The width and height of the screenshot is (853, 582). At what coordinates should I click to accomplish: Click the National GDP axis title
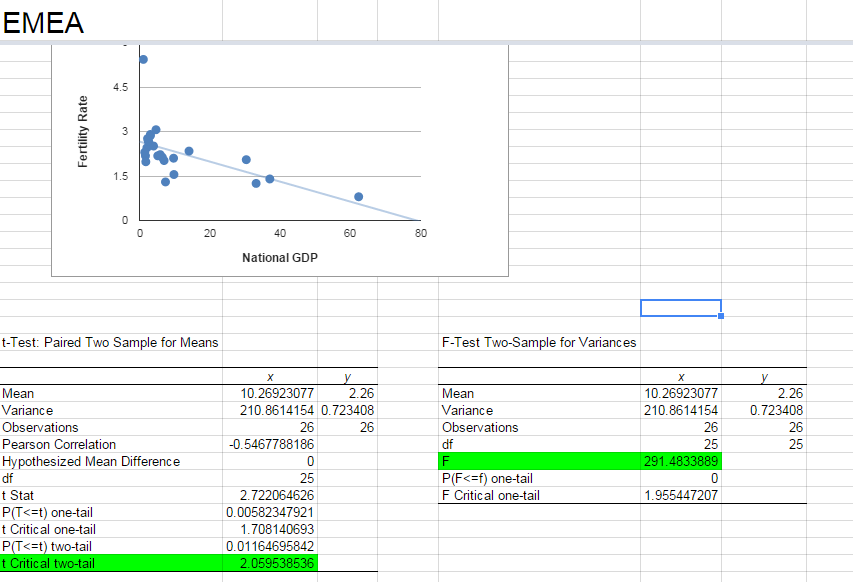(x=279, y=257)
